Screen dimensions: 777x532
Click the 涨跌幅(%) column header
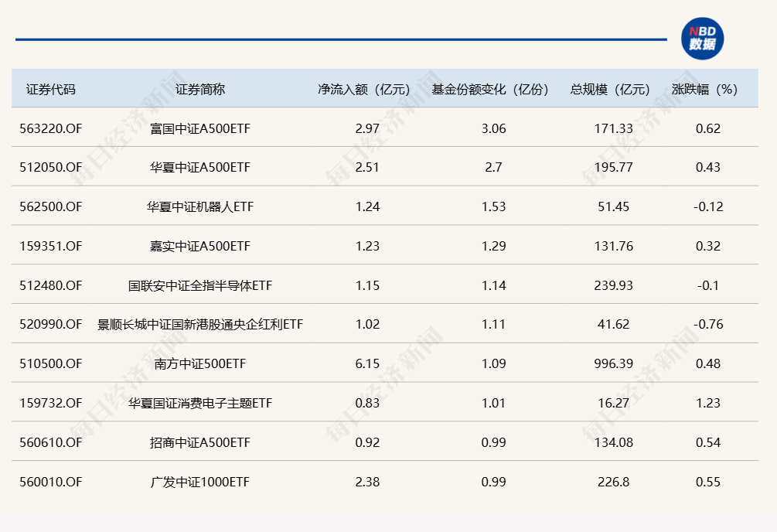(x=706, y=89)
